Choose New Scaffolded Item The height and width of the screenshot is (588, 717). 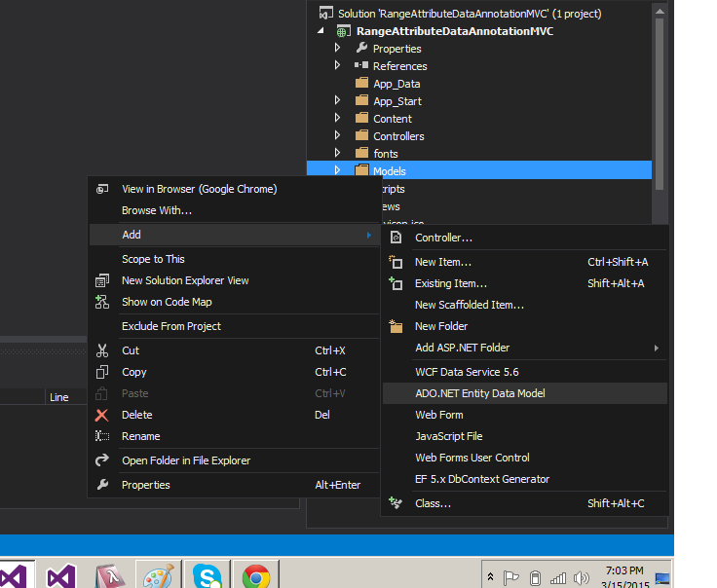524,305
